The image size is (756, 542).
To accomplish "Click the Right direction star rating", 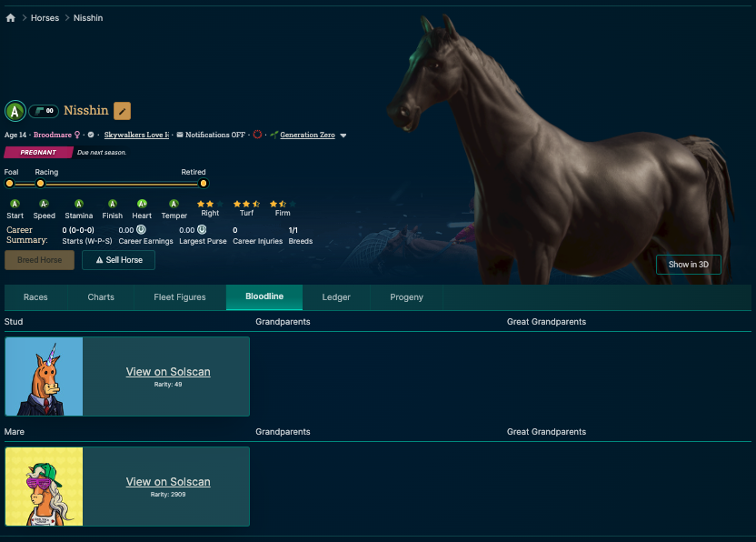I will click(210, 204).
